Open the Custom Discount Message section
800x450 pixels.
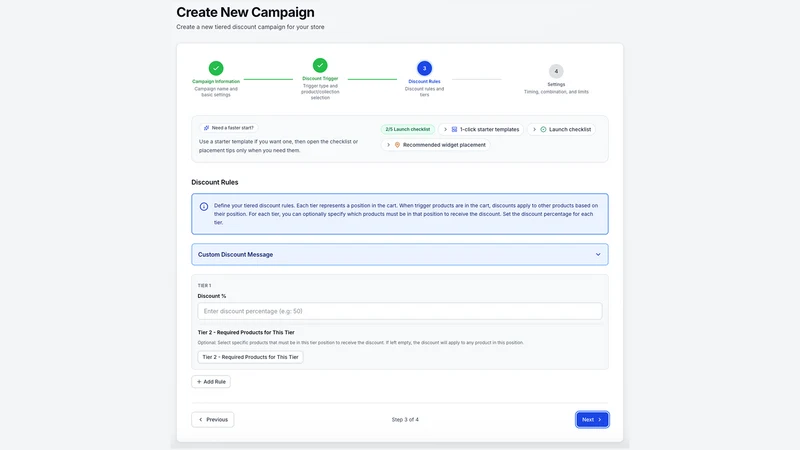[x=399, y=255]
